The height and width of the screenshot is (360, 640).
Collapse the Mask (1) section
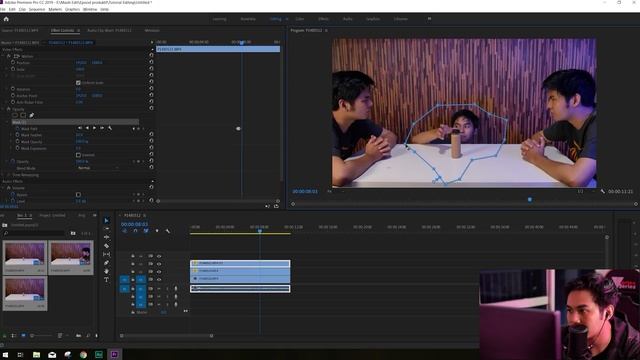pos(8,122)
